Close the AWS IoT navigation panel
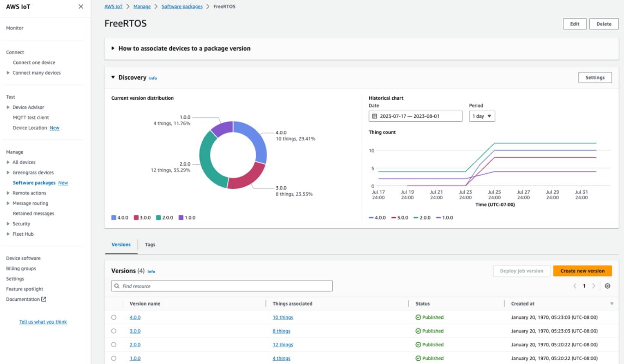This screenshot has height=364, width=624. click(81, 7)
